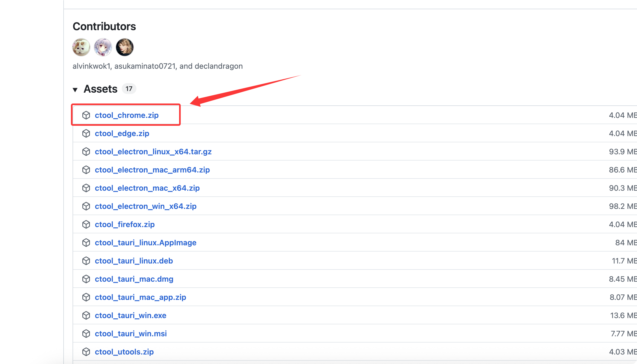This screenshot has width=637, height=364.
Task: Open asukaminato0721 anime avatar
Action: 103,47
